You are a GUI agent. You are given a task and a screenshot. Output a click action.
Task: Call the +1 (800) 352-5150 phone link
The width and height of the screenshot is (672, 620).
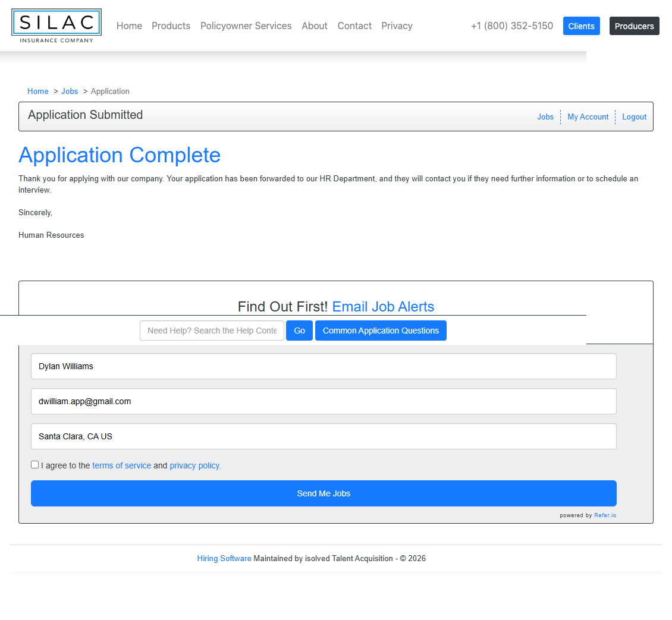[x=511, y=26]
